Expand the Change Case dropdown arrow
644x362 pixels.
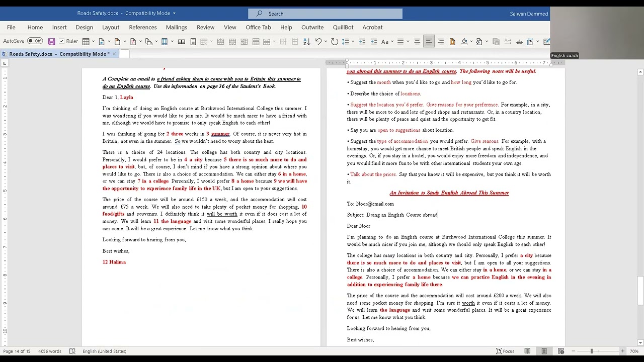392,41
